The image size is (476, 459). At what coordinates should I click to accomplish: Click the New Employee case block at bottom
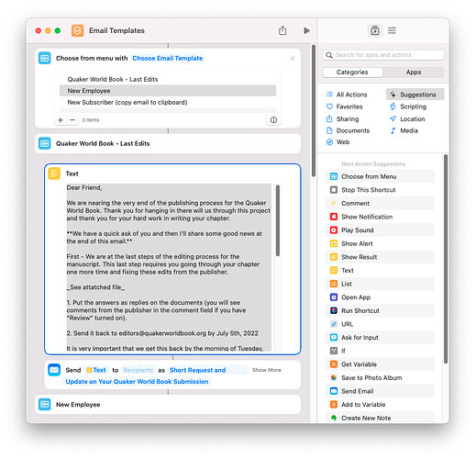tap(168, 405)
